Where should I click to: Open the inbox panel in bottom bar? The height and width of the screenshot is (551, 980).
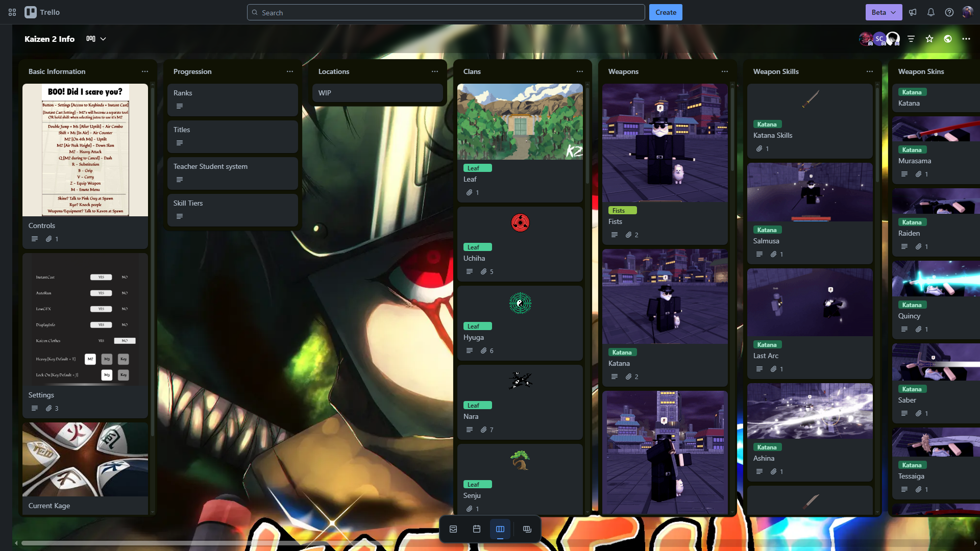click(453, 529)
